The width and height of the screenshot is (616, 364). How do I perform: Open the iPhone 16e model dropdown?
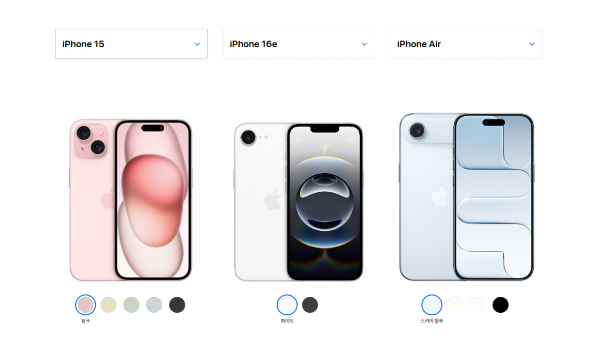(x=299, y=44)
